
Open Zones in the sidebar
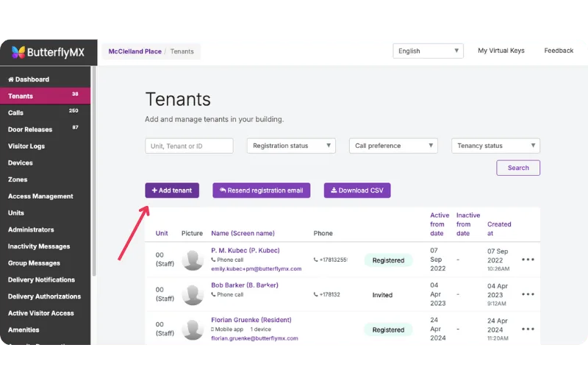pyautogui.click(x=45, y=179)
